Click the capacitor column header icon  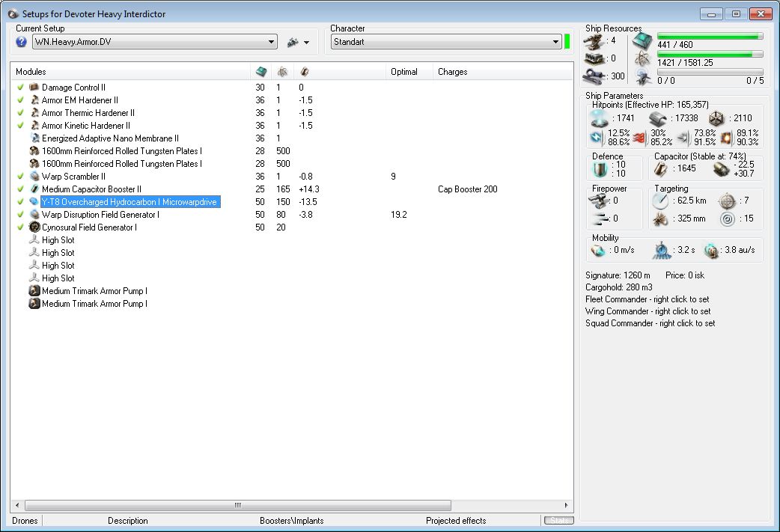305,72
